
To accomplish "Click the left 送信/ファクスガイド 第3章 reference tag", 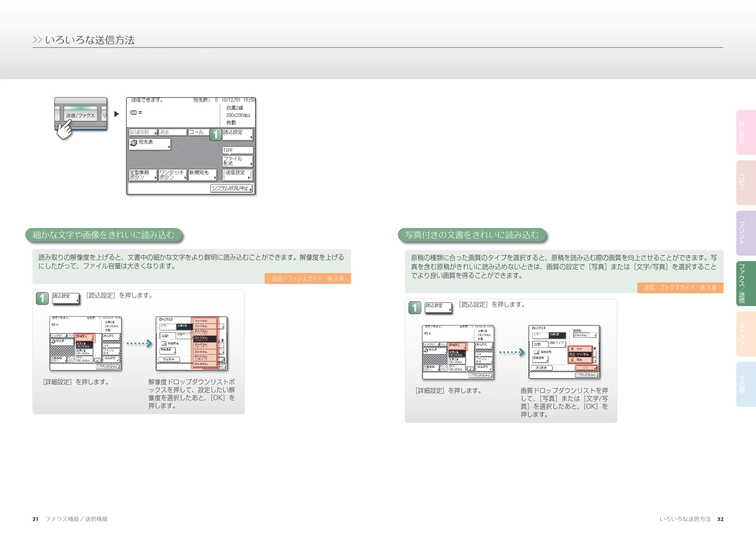I will pyautogui.click(x=308, y=279).
